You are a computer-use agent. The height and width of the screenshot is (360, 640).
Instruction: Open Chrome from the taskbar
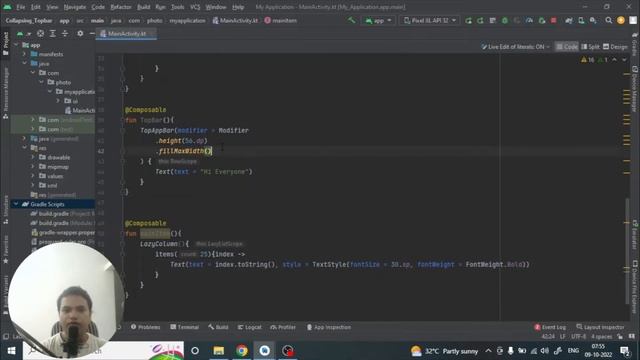coord(241,351)
